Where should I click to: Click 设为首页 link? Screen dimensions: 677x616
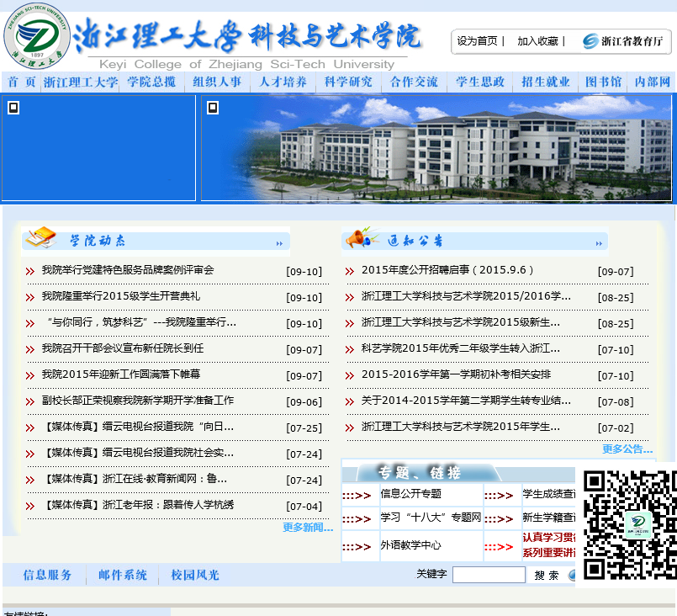coord(477,41)
